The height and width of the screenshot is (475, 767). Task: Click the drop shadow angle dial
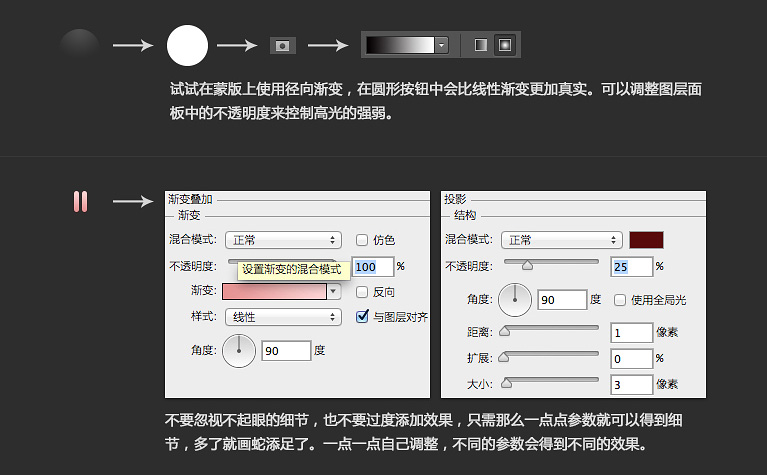(515, 300)
